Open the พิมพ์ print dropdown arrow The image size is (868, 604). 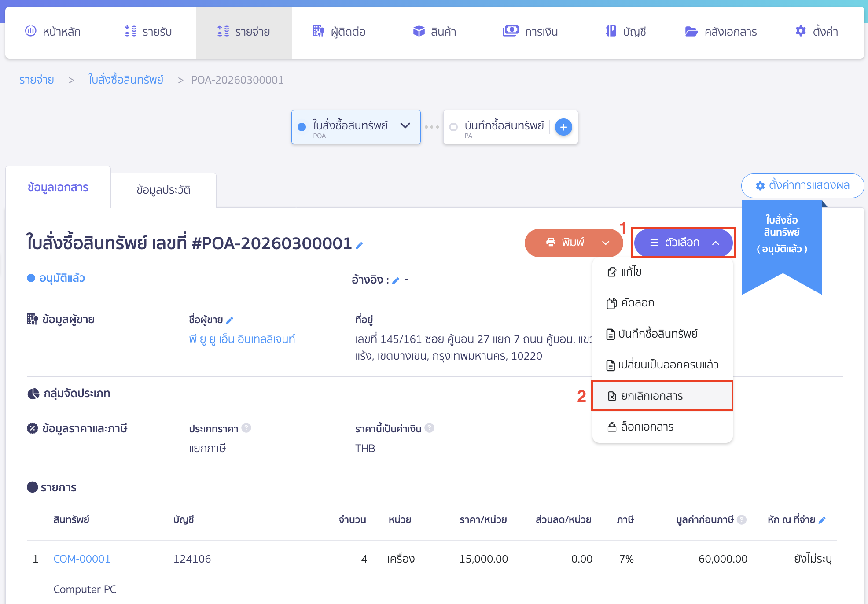click(x=606, y=243)
